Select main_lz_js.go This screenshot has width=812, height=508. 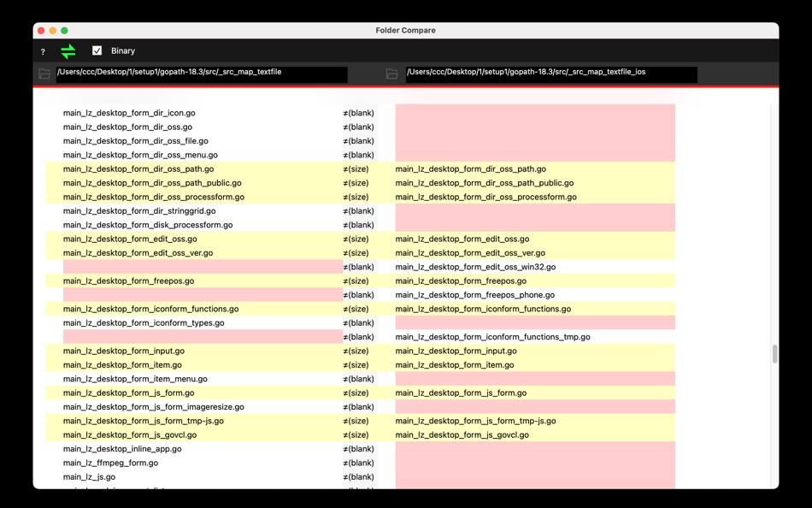pos(89,477)
